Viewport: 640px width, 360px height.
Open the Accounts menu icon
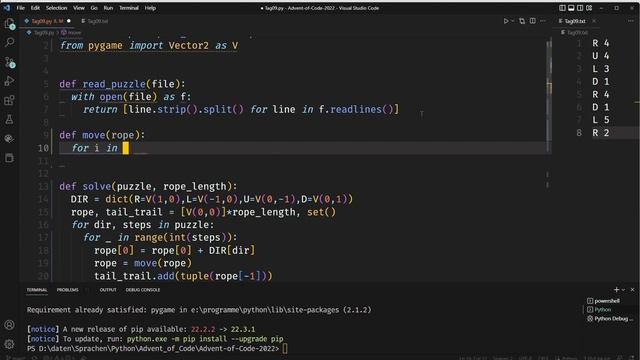pos(9,325)
